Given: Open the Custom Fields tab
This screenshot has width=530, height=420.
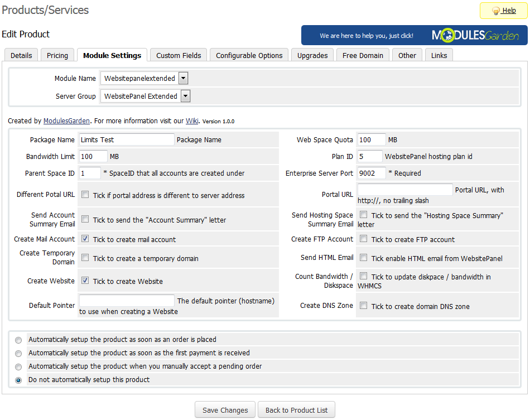Looking at the screenshot, I should pos(179,55).
